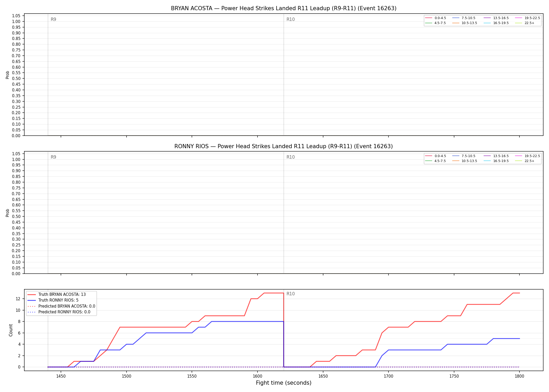This screenshot has width=549, height=392.
Task: Click '16.5-19.5' legend entry in Rios chart
Action: [x=496, y=161]
